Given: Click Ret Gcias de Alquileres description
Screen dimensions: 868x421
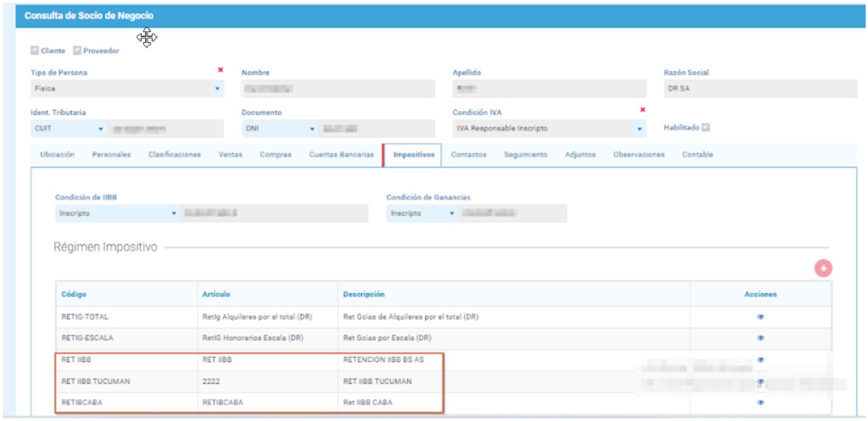Looking at the screenshot, I should (411, 317).
